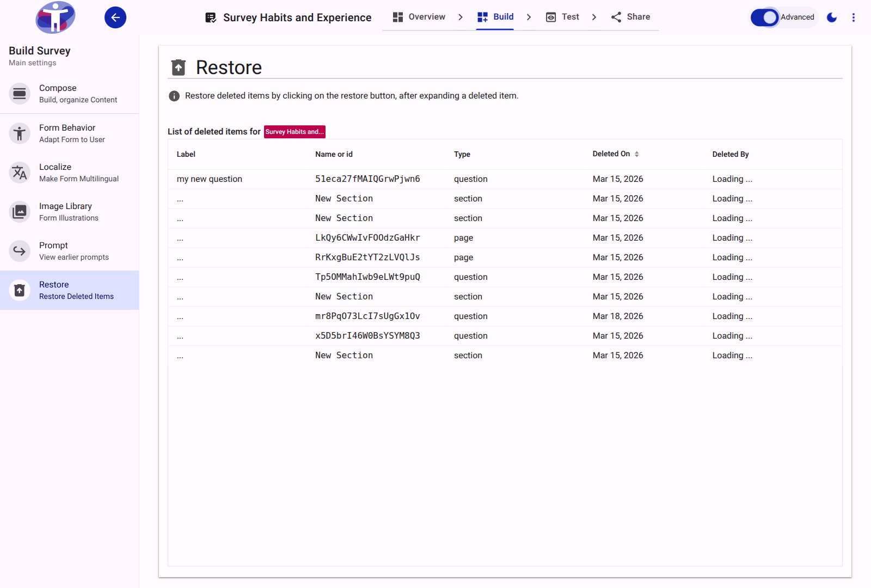The width and height of the screenshot is (871, 588).
Task: Expand question row mr8PqO73LcI7sUgGx1Ov
Action: [x=505, y=316]
